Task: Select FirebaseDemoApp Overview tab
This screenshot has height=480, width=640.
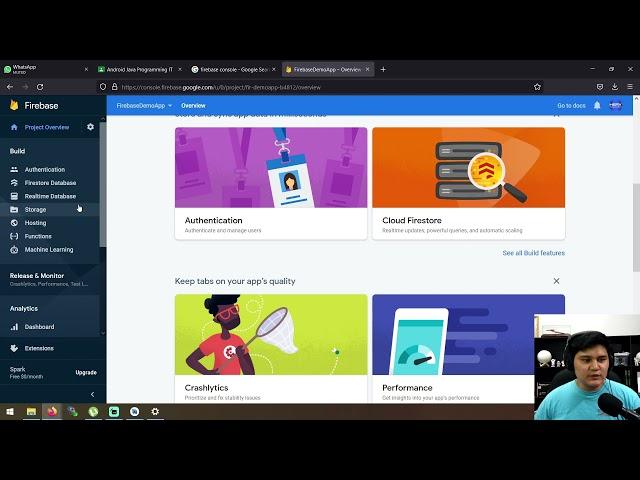Action: (x=327, y=69)
